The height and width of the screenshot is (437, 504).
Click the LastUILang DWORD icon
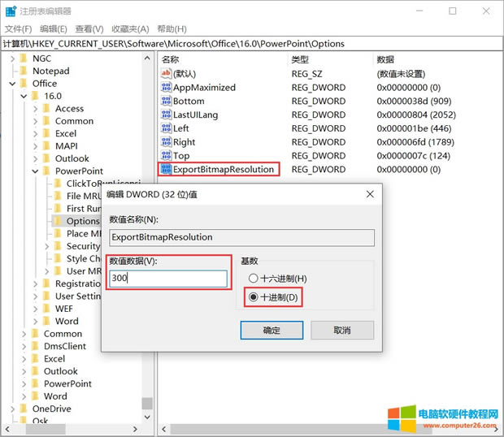coord(167,115)
